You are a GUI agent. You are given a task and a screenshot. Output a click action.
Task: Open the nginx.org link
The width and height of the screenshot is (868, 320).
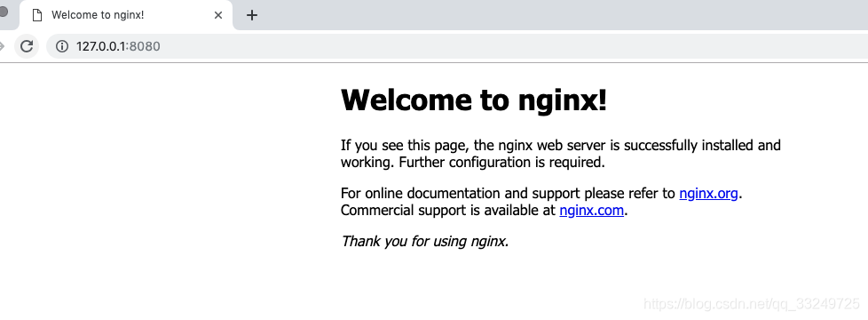tap(708, 194)
